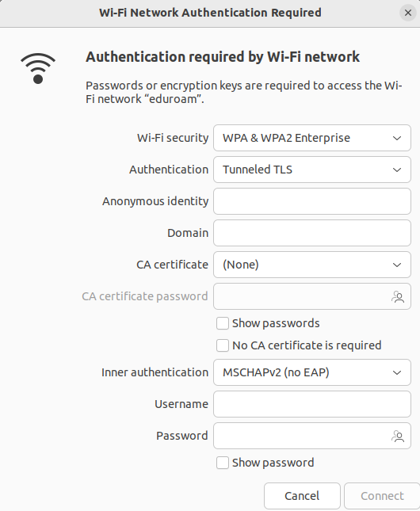Toggle the Show password checkbox
The height and width of the screenshot is (511, 420).
point(223,463)
